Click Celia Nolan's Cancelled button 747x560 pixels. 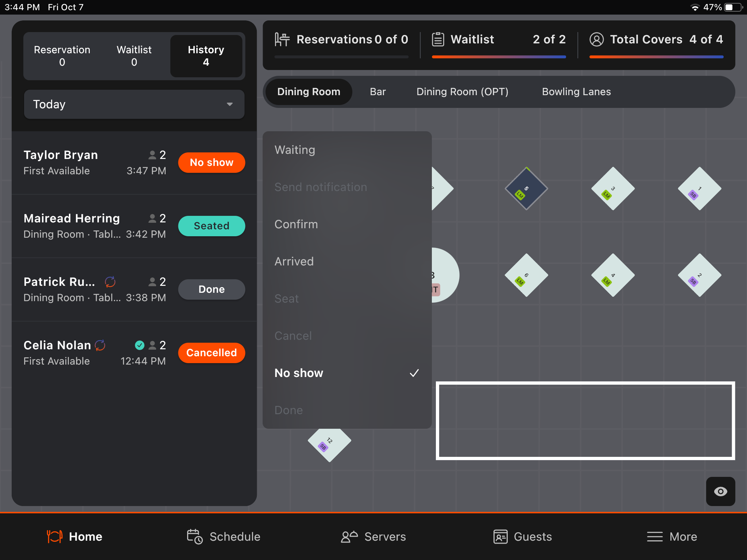click(211, 353)
